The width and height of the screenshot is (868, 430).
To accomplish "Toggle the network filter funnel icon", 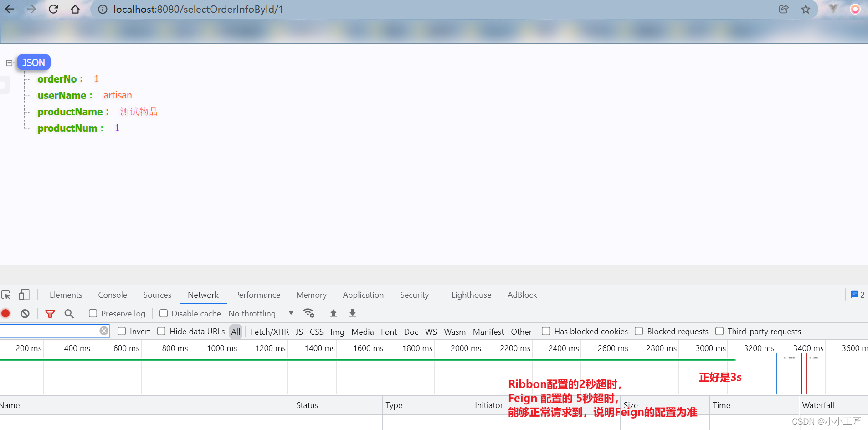I will pyautogui.click(x=50, y=313).
